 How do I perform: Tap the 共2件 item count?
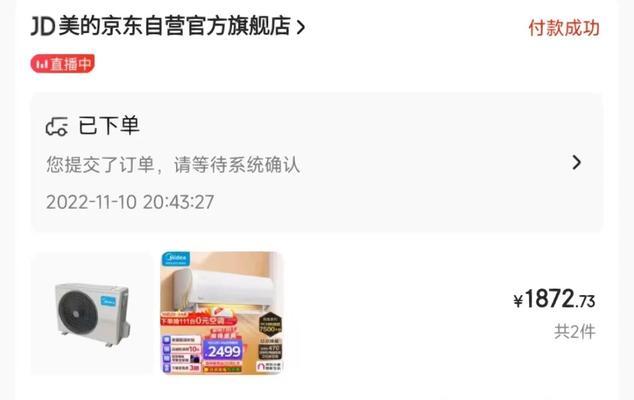[575, 332]
